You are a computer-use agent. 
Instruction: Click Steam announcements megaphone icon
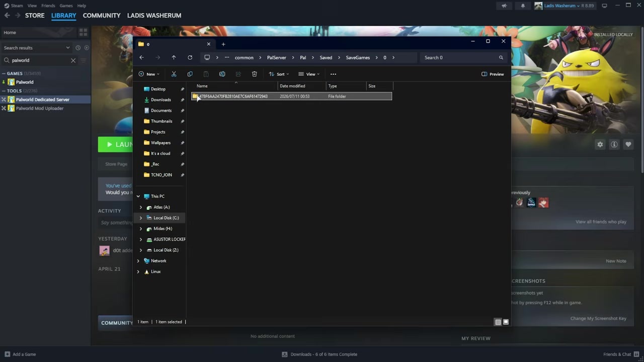(504, 6)
